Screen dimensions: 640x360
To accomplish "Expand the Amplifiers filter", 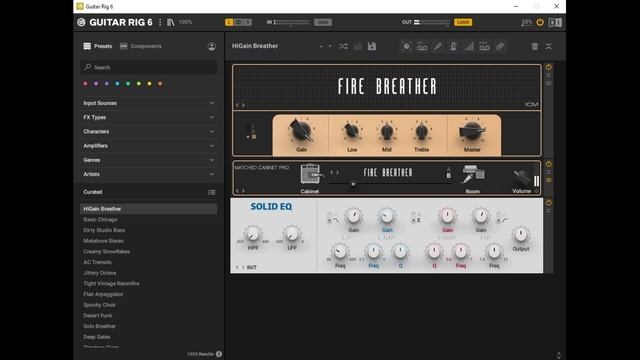I will tap(149, 146).
